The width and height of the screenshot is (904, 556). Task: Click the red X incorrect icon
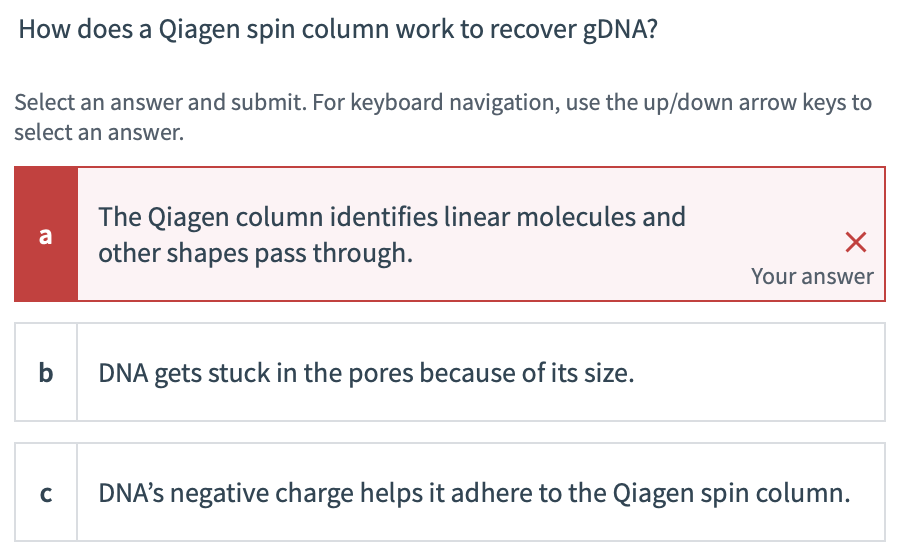[856, 242]
